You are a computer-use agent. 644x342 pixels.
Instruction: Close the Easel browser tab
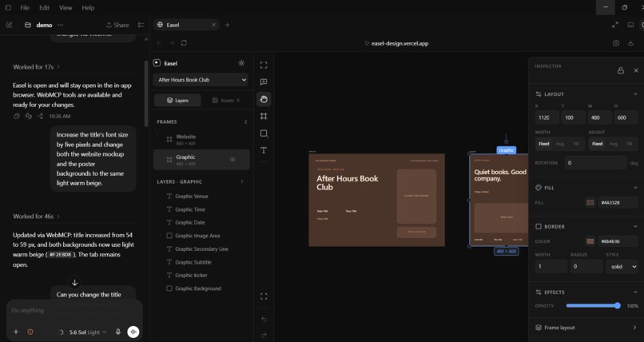click(x=213, y=25)
